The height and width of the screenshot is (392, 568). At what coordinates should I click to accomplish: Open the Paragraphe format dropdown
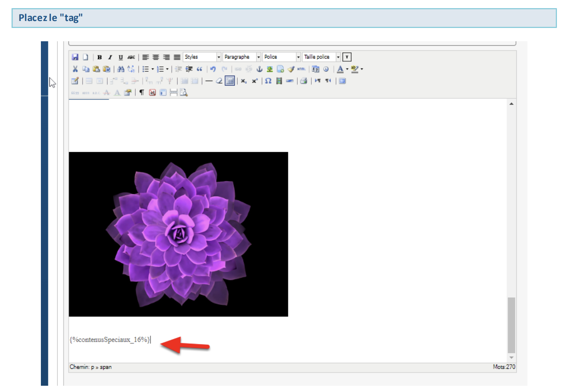[242, 57]
